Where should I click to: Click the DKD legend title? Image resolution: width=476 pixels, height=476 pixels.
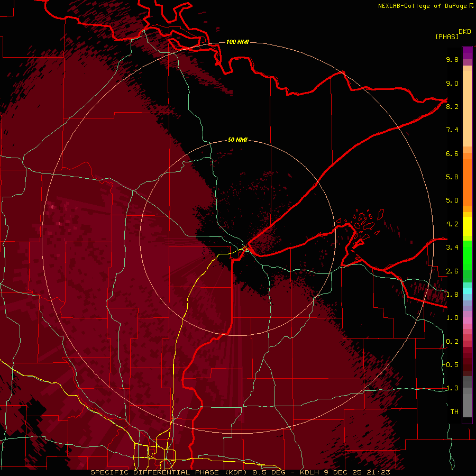tap(465, 32)
